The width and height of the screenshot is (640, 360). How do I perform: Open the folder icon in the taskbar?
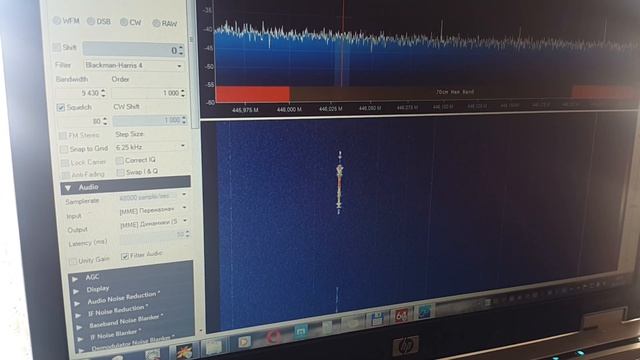coord(213,348)
